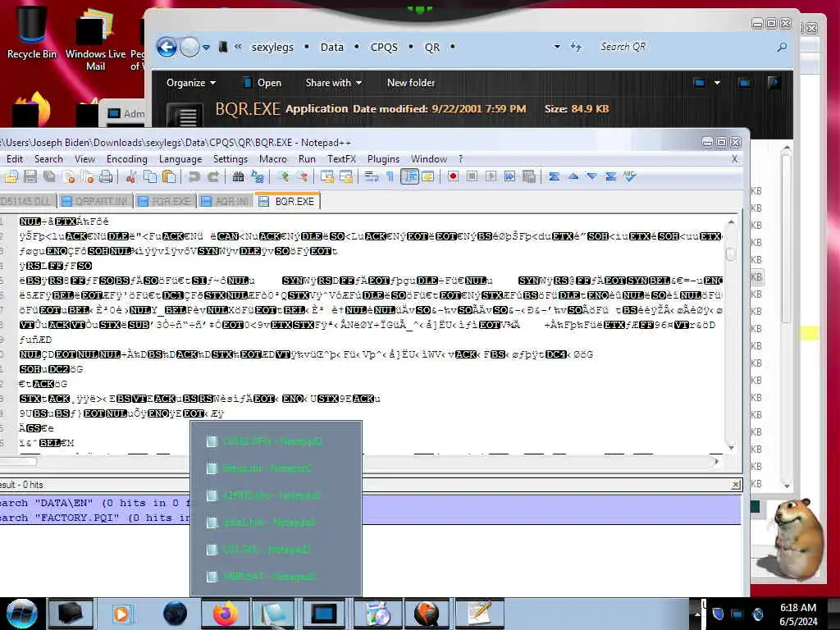Viewport: 840px width, 630px height.
Task: Open the Notepad++ taskbar button with pencil
Action: click(x=479, y=614)
